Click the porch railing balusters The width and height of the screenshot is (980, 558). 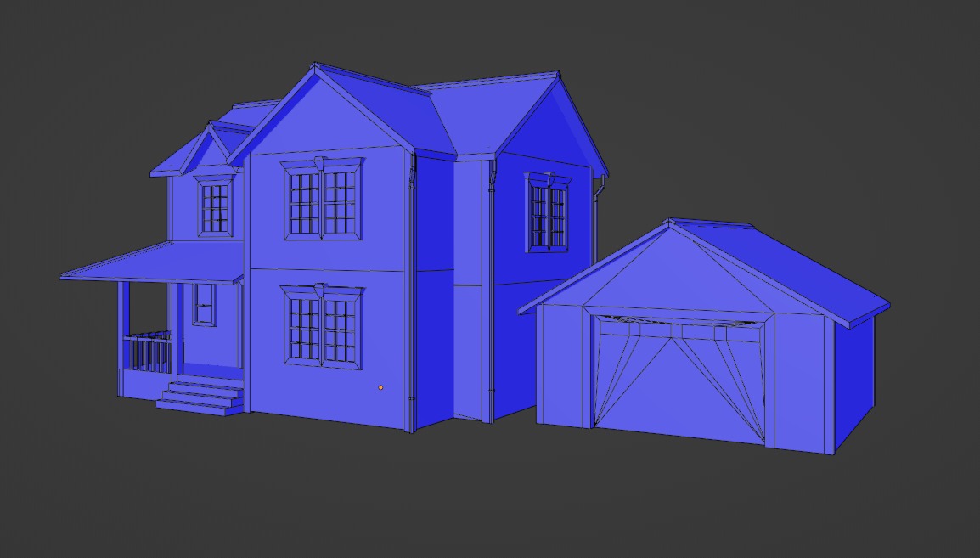[x=148, y=353]
